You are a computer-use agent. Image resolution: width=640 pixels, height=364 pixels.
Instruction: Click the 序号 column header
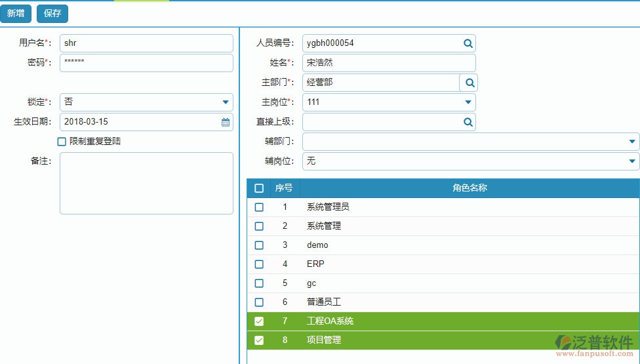pyautogui.click(x=284, y=188)
